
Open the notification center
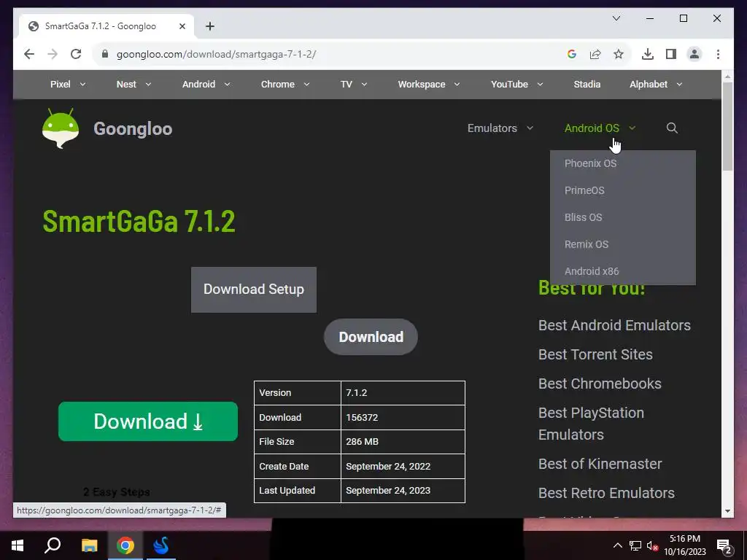point(724,546)
